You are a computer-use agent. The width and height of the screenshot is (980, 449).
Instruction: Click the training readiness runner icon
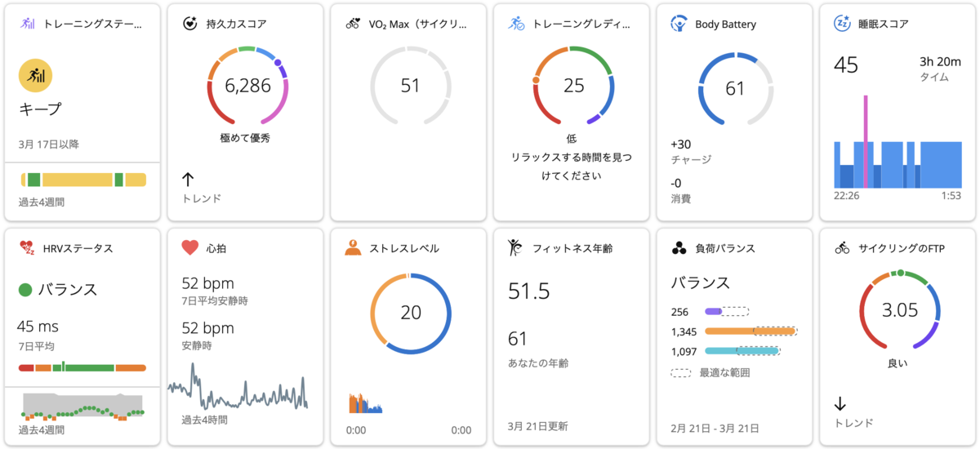(x=516, y=24)
